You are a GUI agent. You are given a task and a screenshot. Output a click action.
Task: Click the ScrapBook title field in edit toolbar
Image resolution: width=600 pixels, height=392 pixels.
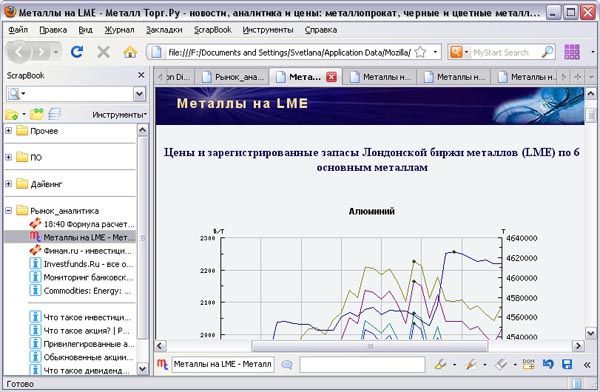tap(223, 364)
